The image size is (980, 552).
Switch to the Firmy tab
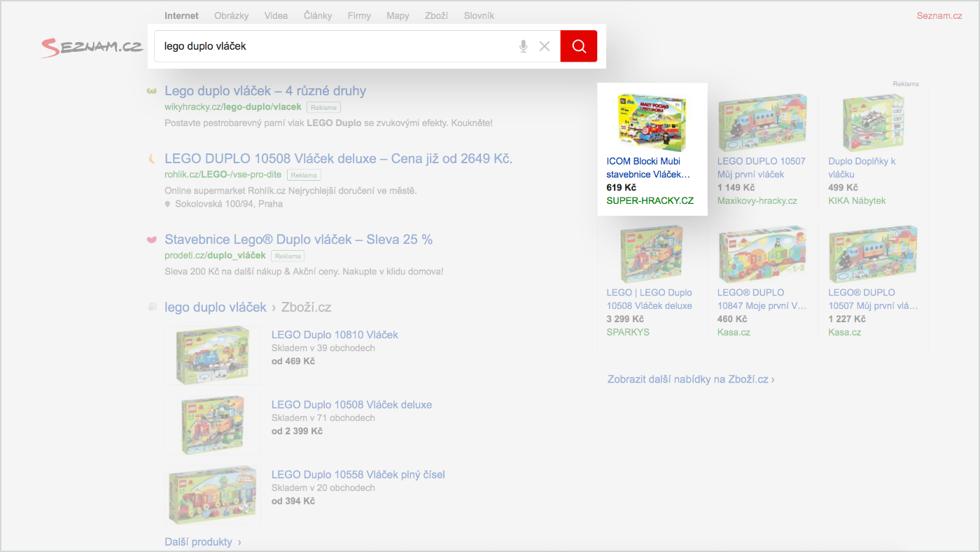click(359, 15)
